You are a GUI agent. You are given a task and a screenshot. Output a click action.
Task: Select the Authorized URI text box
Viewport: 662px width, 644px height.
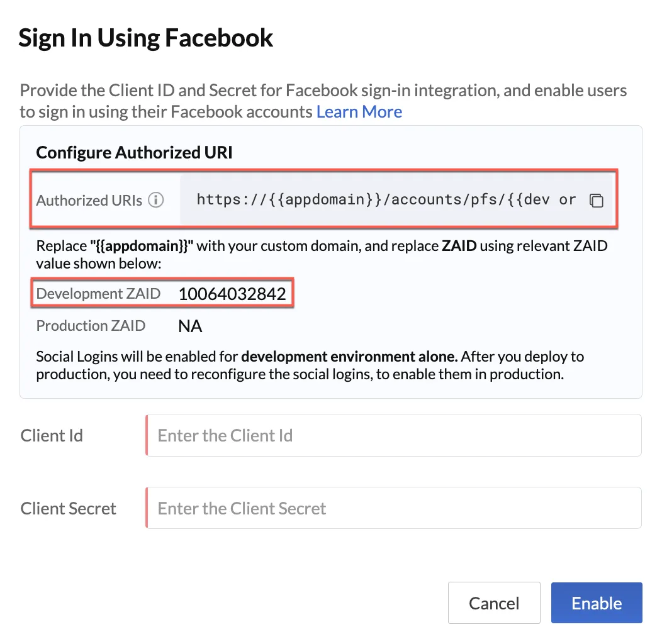click(396, 199)
